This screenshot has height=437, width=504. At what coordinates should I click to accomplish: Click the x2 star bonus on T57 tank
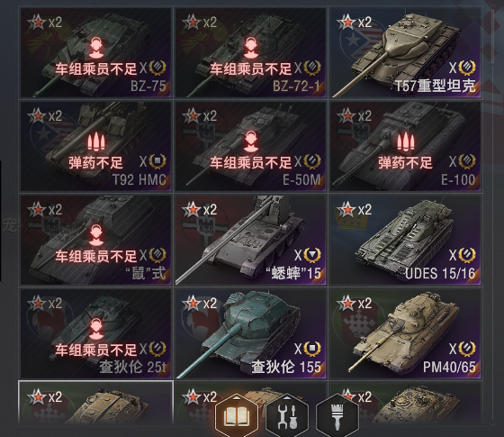pyautogui.click(x=355, y=23)
